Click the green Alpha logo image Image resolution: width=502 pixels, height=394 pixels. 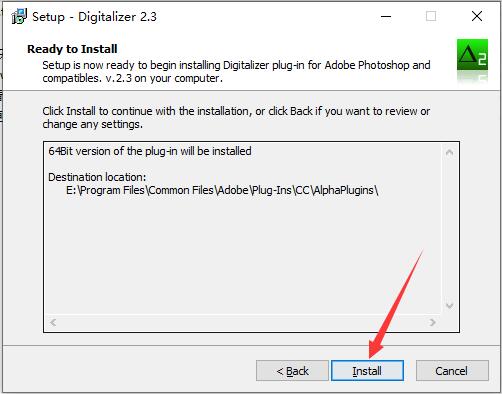coord(472,55)
